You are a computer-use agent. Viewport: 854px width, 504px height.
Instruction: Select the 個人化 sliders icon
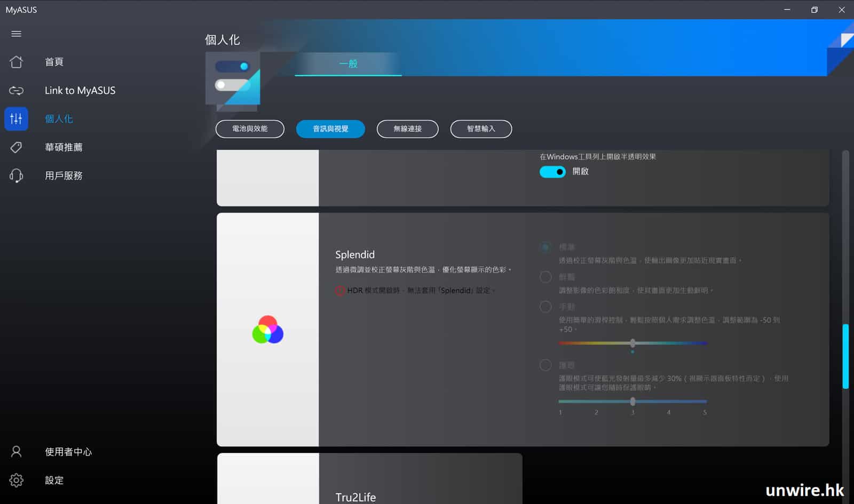coord(16,119)
